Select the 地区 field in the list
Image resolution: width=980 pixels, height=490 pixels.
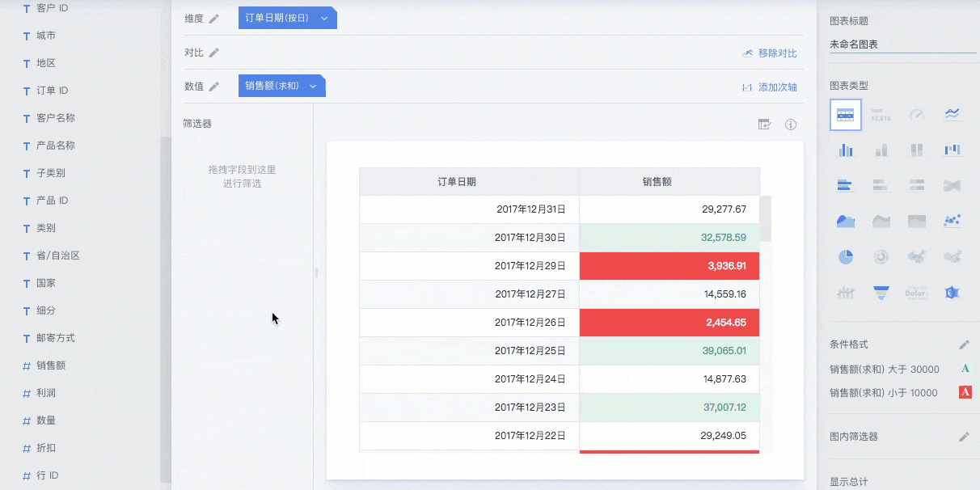point(46,63)
